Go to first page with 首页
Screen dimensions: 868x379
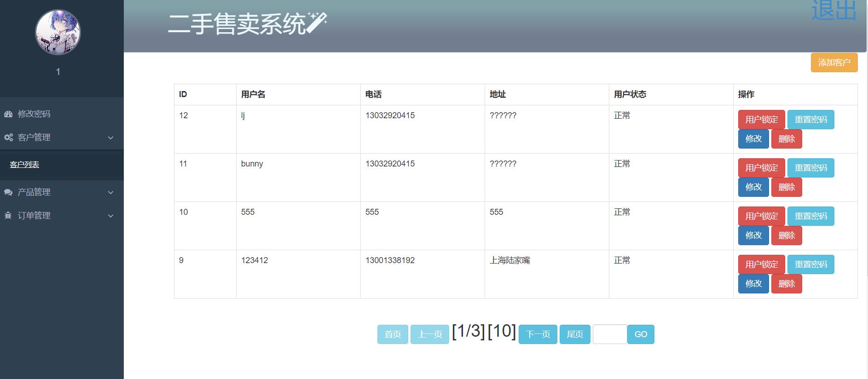393,334
